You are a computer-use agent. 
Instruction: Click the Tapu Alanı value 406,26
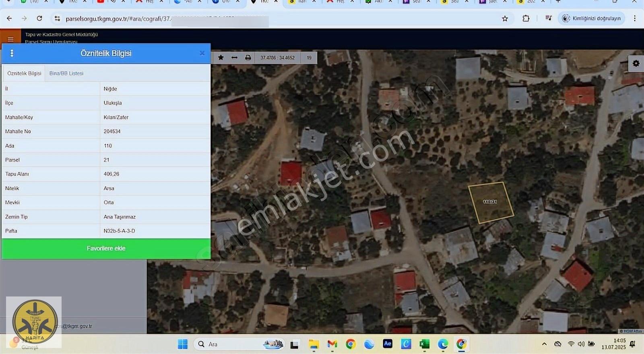(x=111, y=174)
